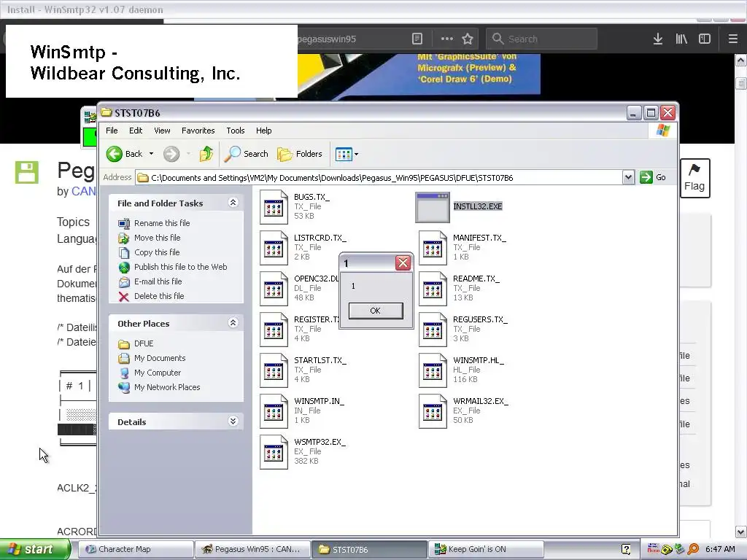
Task: Switch to Pegasus Win95 browser taskbar button
Action: (x=252, y=550)
